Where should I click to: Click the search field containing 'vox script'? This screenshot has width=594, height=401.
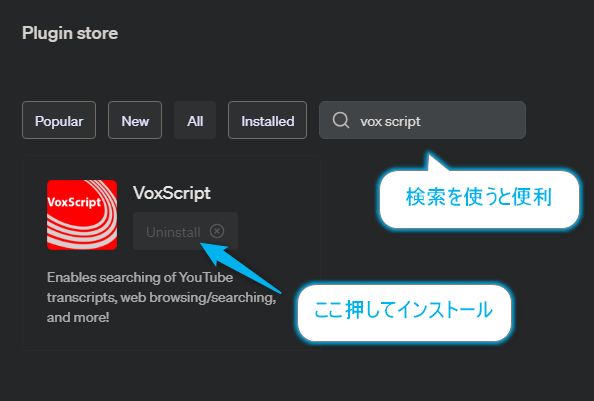pos(422,120)
